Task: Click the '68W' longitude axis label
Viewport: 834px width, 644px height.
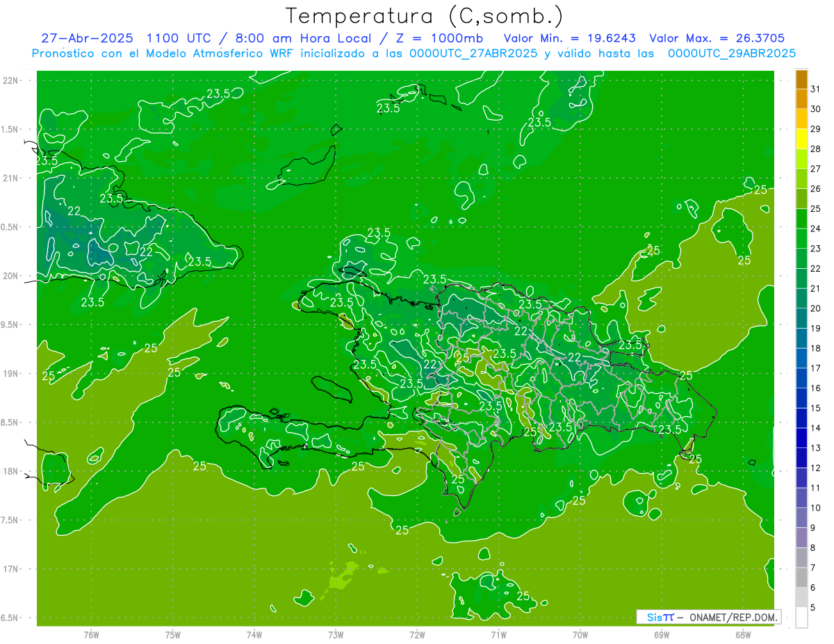Action: 743,635
